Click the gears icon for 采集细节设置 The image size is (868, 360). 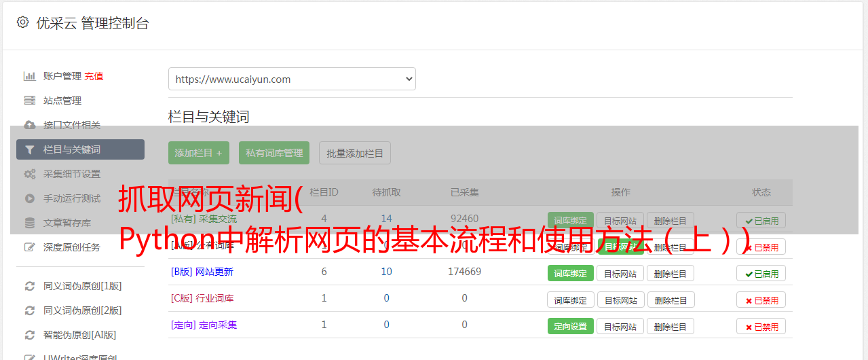click(30, 174)
